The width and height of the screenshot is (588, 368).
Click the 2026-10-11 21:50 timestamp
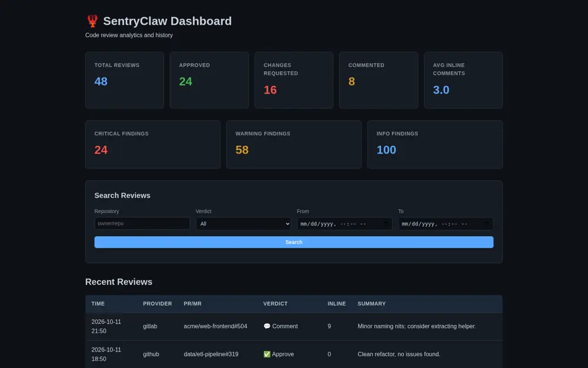(x=106, y=326)
